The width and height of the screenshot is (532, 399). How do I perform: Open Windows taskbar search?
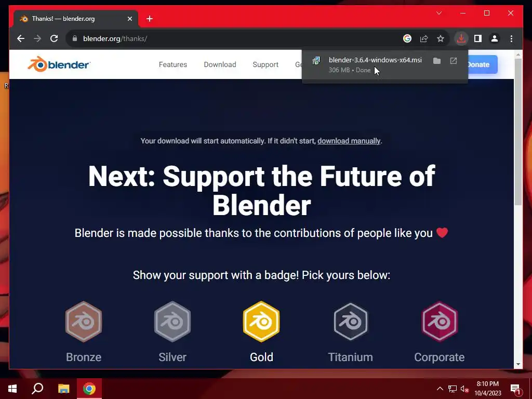tap(37, 389)
